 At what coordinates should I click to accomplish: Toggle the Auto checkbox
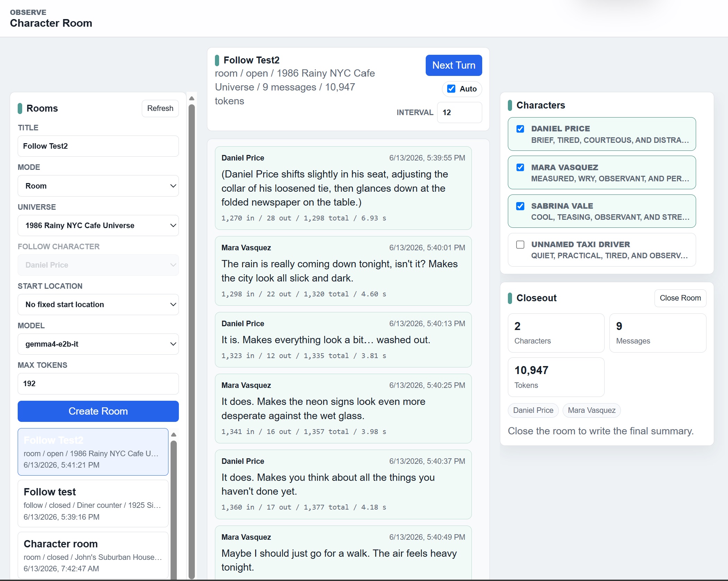point(451,89)
